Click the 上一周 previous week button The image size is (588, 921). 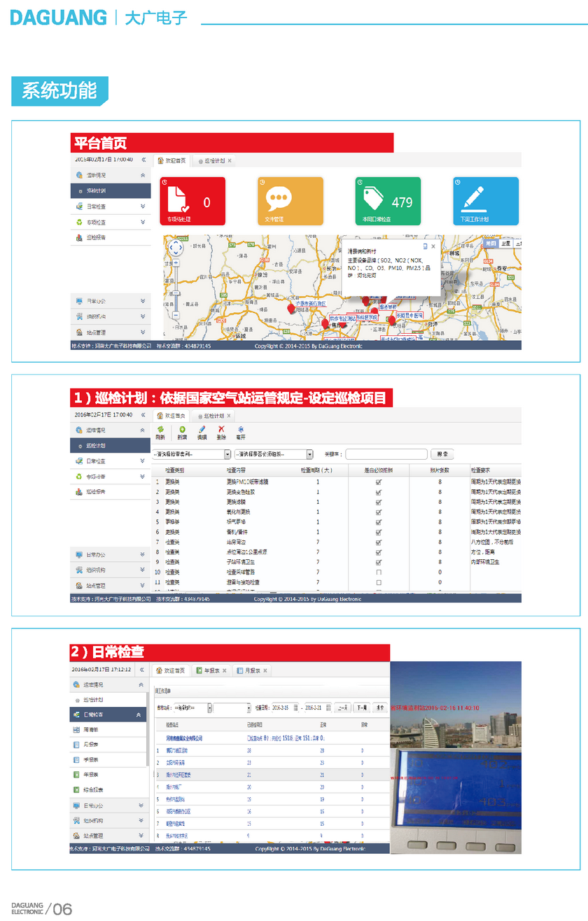pyautogui.click(x=343, y=708)
